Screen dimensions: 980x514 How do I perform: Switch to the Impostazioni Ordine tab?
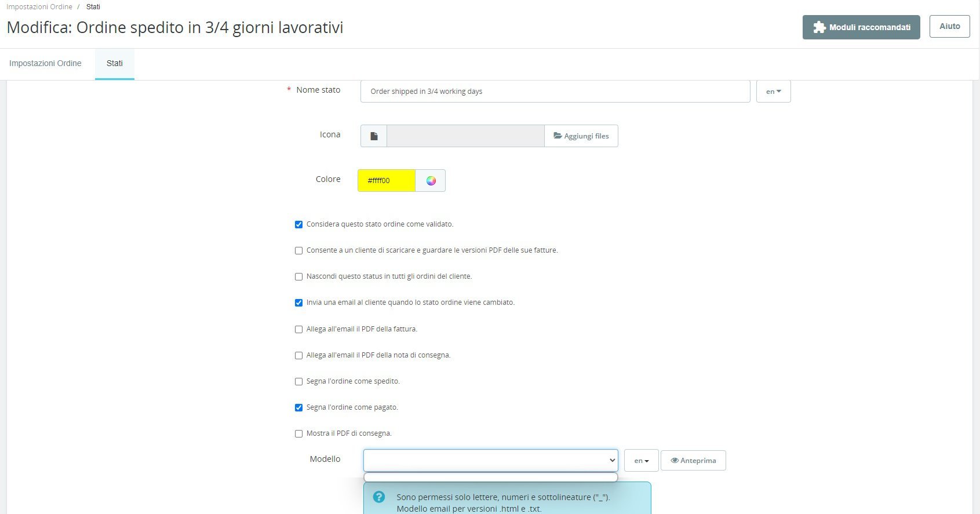(45, 64)
